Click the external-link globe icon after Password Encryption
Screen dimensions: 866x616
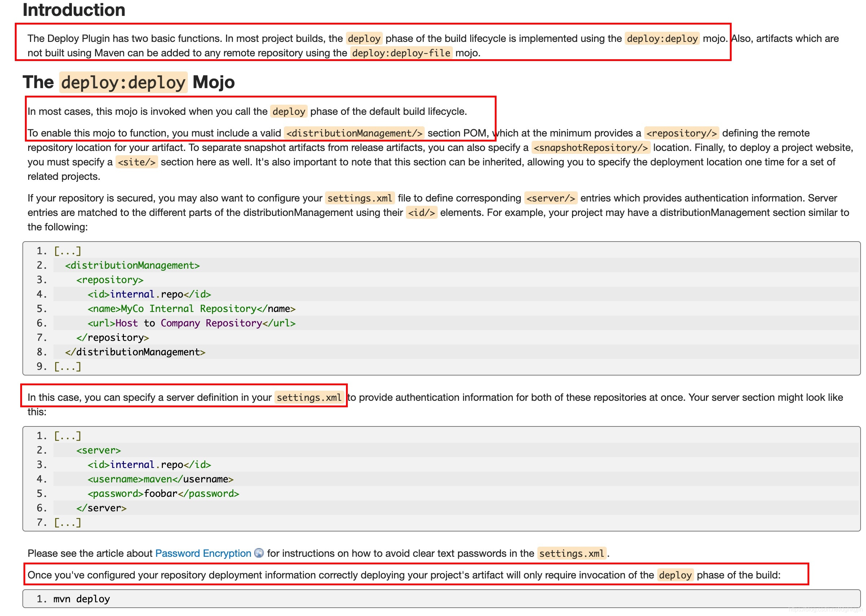(259, 553)
